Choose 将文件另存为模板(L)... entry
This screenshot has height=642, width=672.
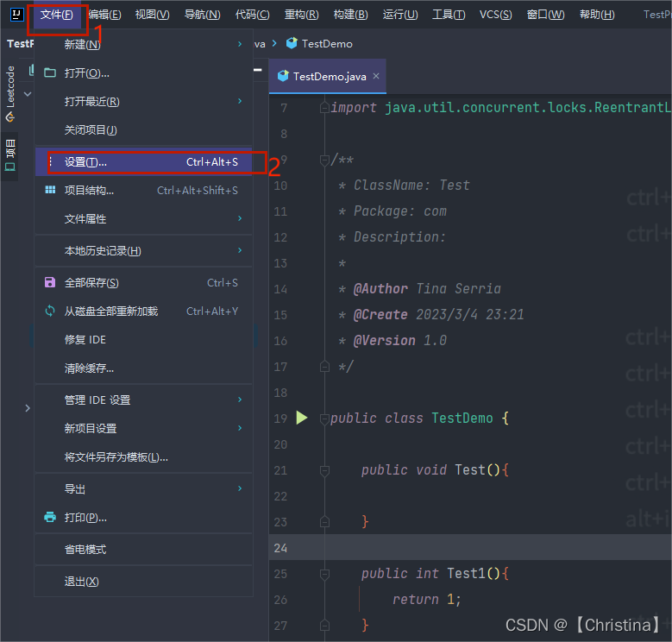click(143, 456)
